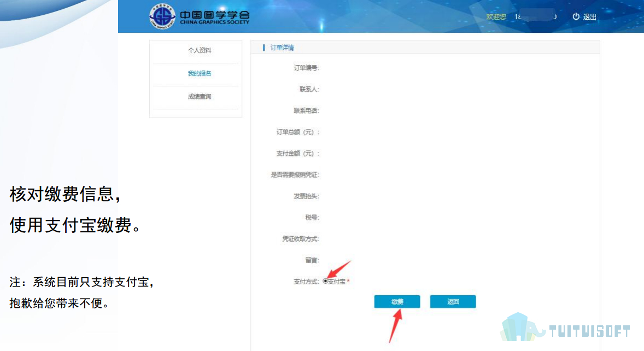Screen dimensions: 644x351
Task: Log out via the 退出 link
Action: point(589,17)
